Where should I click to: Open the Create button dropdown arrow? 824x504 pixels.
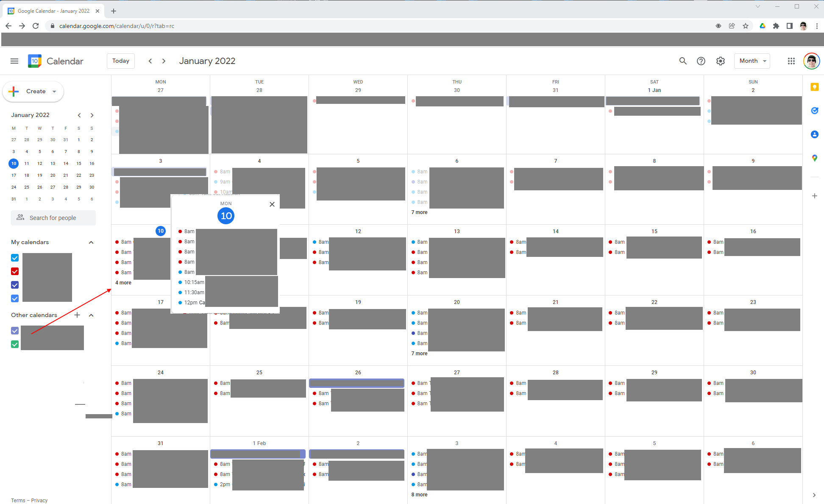[x=54, y=92]
